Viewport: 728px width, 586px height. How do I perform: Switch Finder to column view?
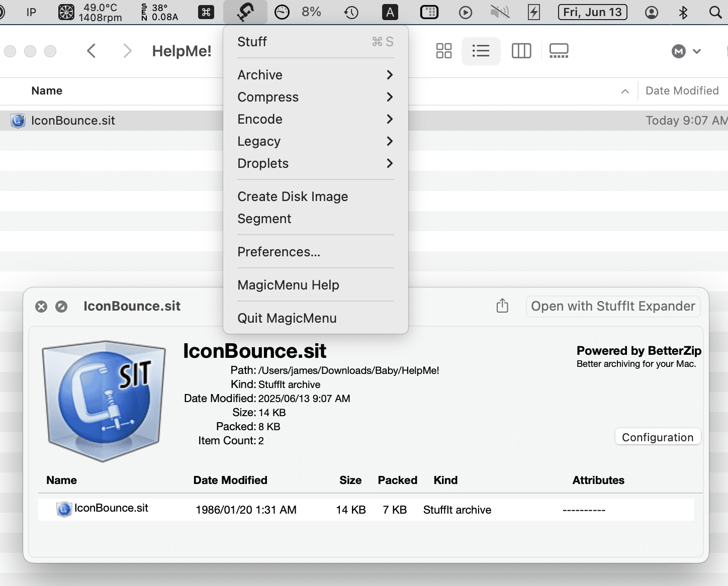tap(521, 51)
